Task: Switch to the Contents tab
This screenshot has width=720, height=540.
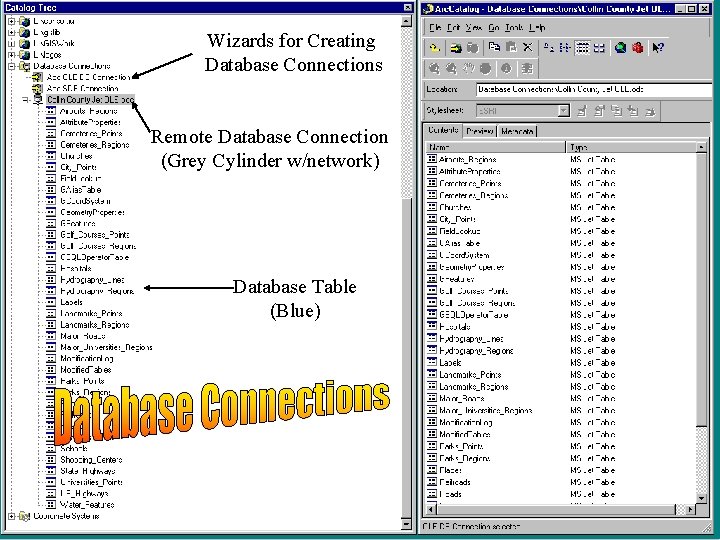Action: click(443, 130)
